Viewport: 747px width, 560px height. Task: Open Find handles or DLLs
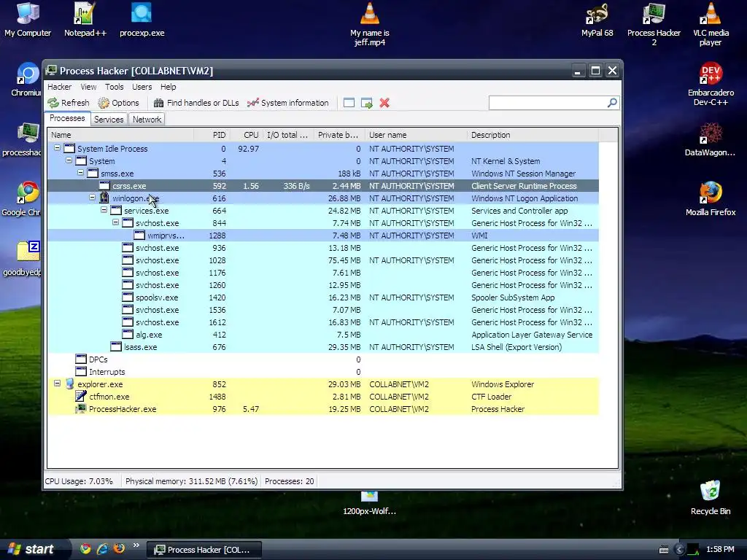(x=196, y=103)
